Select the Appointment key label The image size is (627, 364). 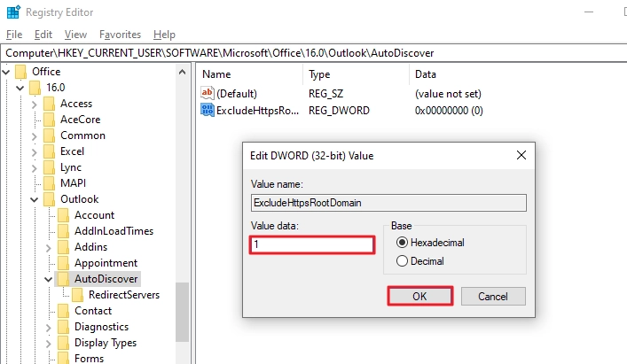106,263
